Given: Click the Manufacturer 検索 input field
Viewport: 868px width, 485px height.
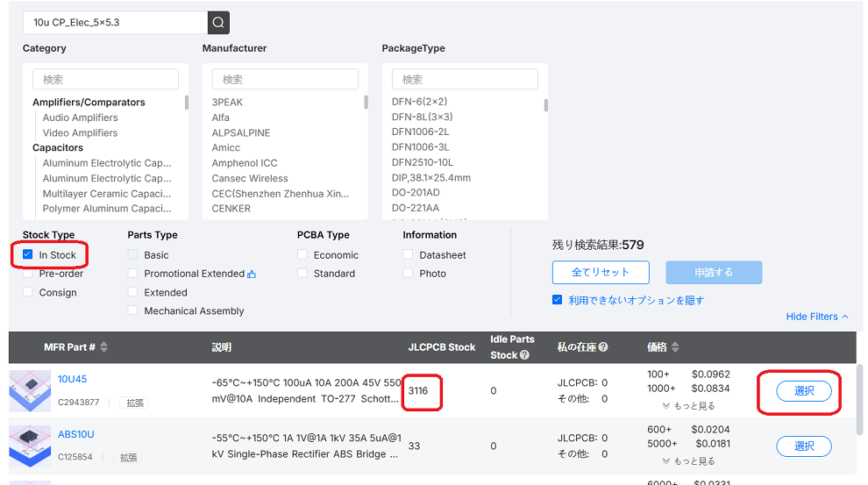Looking at the screenshot, I should click(285, 79).
